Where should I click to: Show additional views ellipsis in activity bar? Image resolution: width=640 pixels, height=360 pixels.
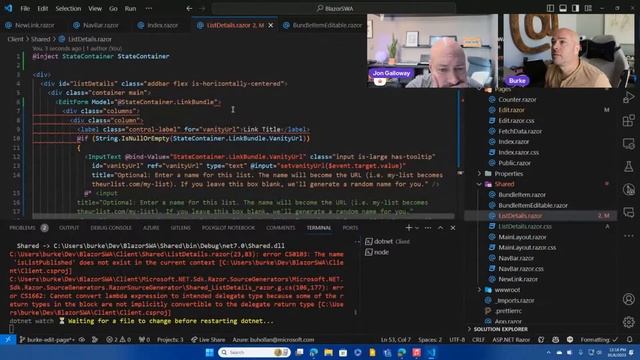(629, 236)
